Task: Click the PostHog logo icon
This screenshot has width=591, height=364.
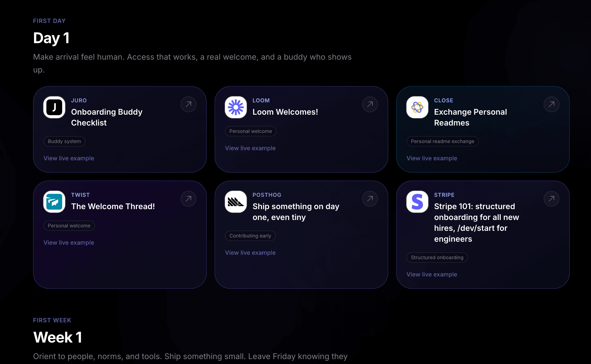Action: pyautogui.click(x=236, y=202)
